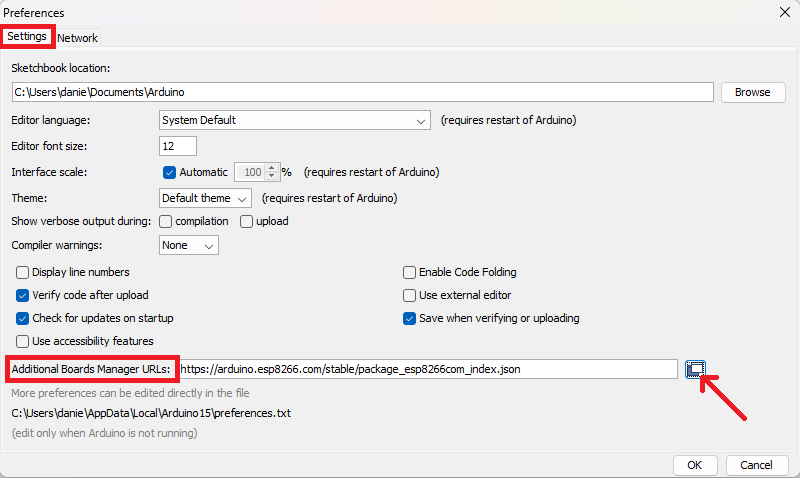Decrease interface scale with down arrow
This screenshot has height=478, width=800.
272,177
